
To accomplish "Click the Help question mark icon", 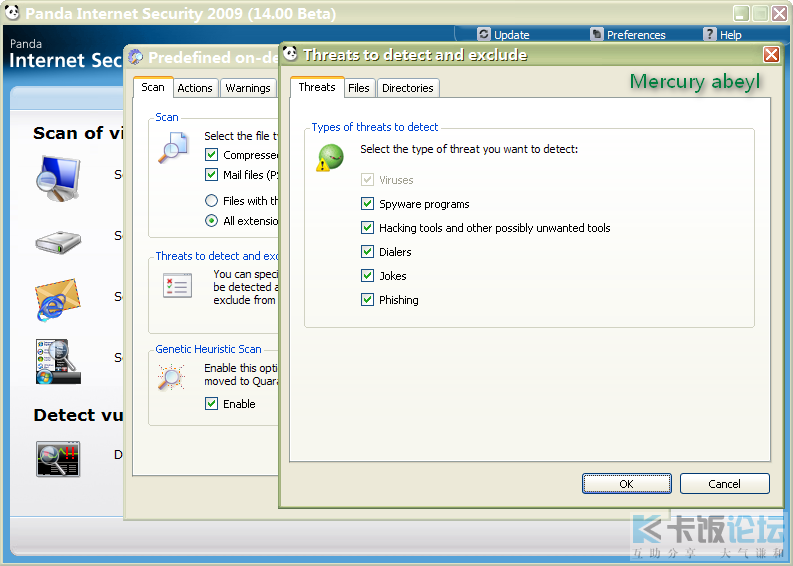I will [x=710, y=34].
